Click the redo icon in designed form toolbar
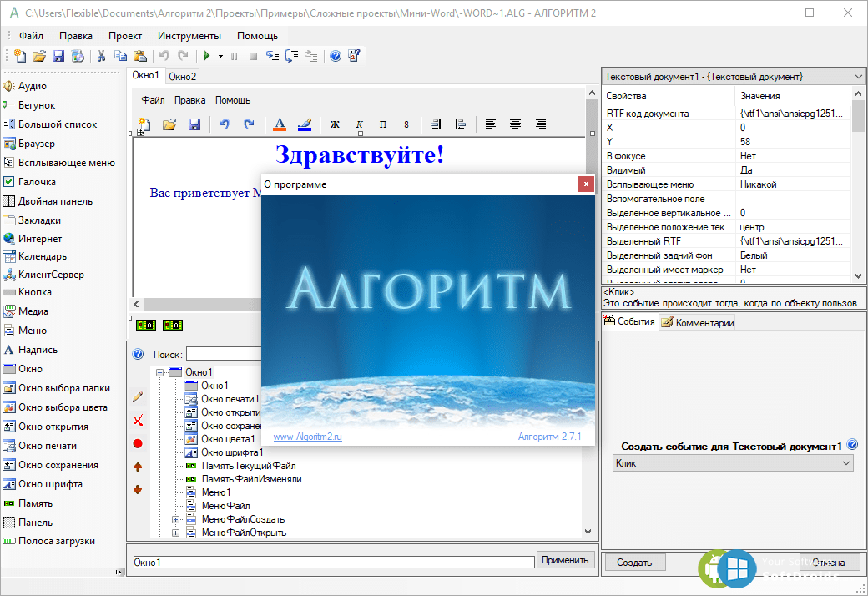Image resolution: width=868 pixels, height=596 pixels. [249, 124]
